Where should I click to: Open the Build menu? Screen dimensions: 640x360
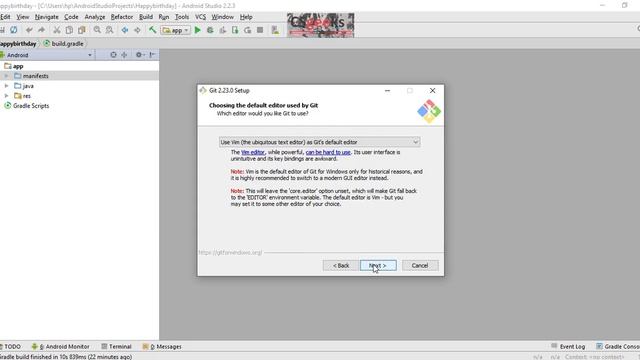pyautogui.click(x=146, y=17)
